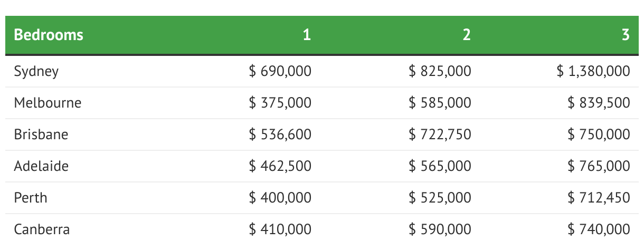This screenshot has height=250, width=644.
Task: Click Brisbane 2-bedroom price $722,750
Action: pyautogui.click(x=440, y=134)
